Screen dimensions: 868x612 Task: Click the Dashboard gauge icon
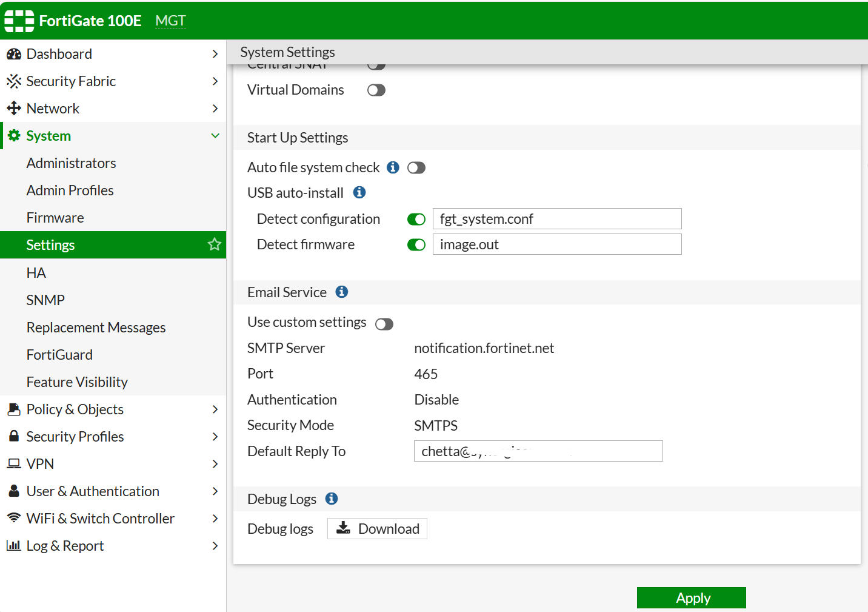pyautogui.click(x=13, y=54)
